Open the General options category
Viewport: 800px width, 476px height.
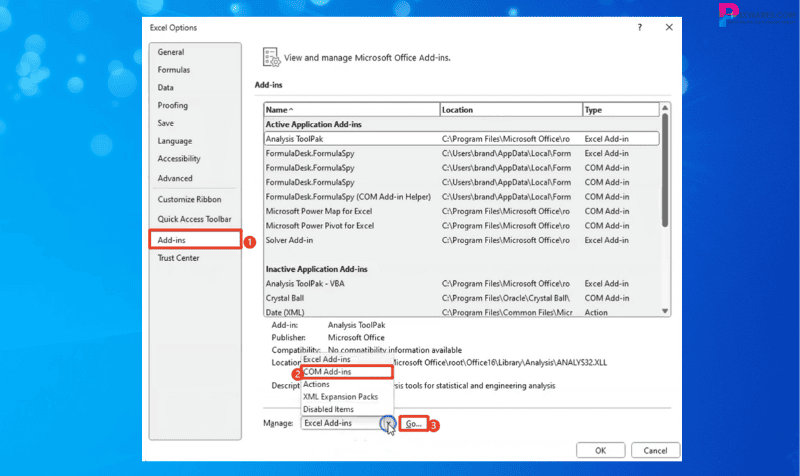pos(171,52)
